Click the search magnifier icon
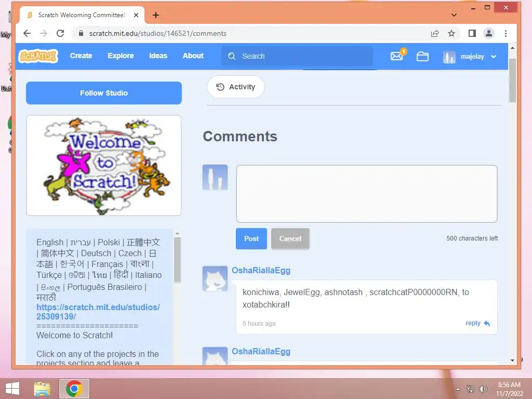This screenshot has width=532, height=399. click(x=232, y=56)
